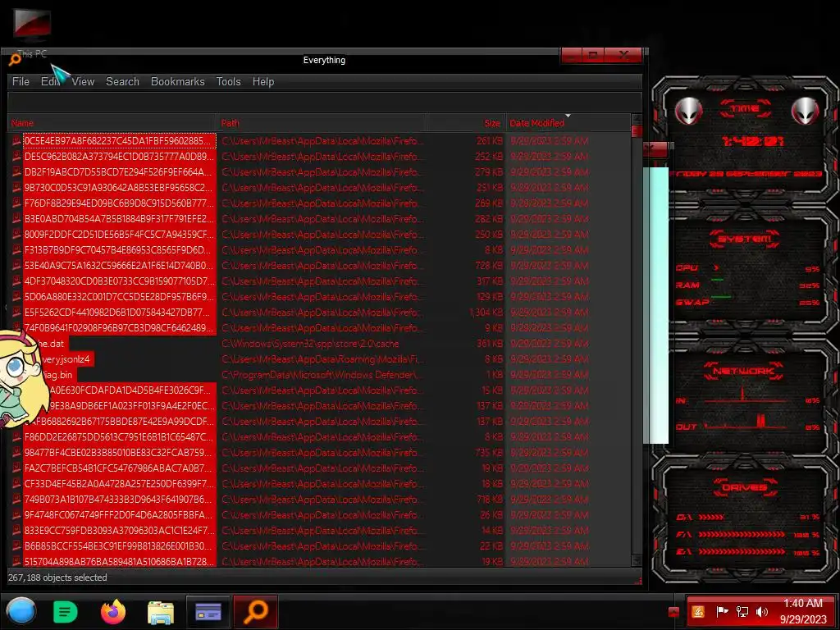The height and width of the screenshot is (630, 840).
Task: Click the Everything search input field
Action: click(325, 102)
